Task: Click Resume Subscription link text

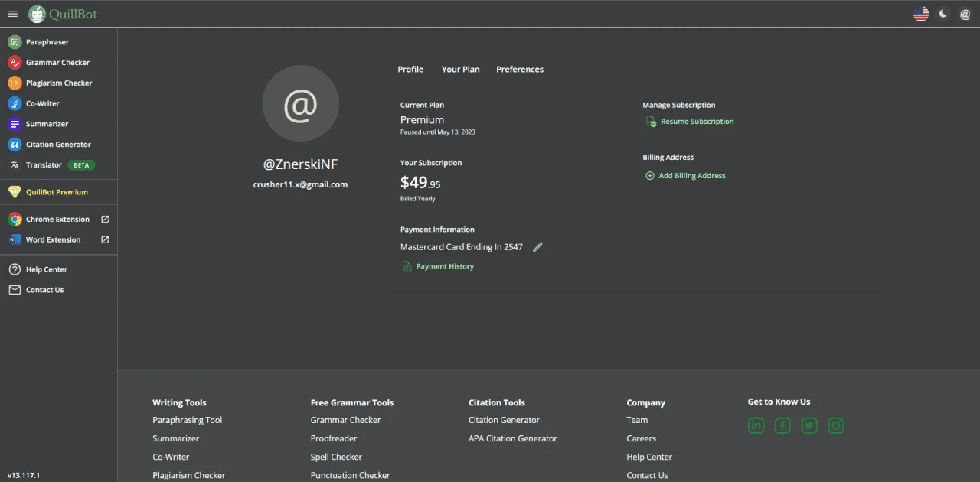Action: pyautogui.click(x=697, y=122)
